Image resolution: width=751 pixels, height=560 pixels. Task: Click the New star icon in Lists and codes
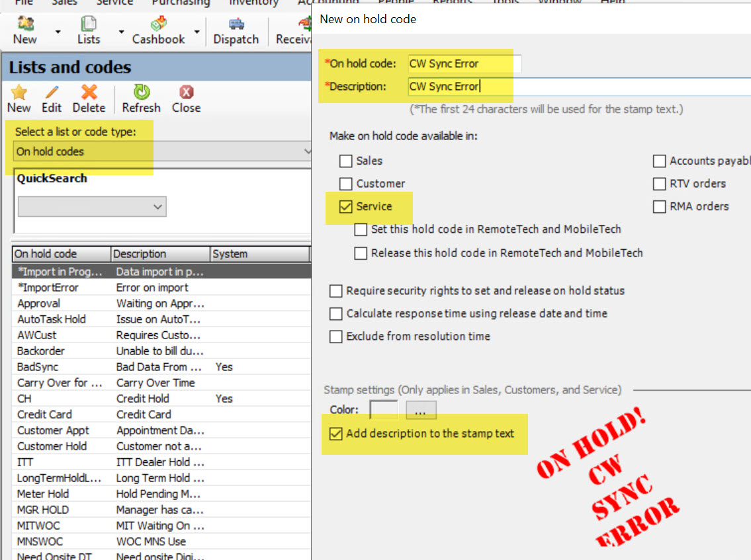click(x=19, y=99)
